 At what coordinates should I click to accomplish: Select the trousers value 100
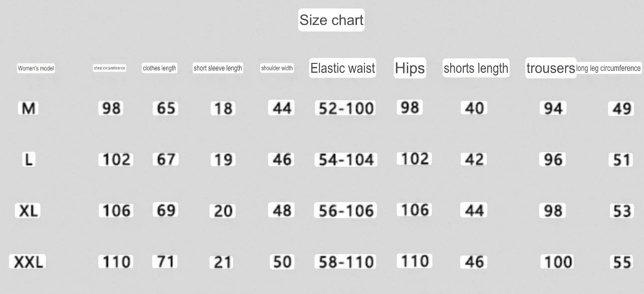click(x=558, y=262)
